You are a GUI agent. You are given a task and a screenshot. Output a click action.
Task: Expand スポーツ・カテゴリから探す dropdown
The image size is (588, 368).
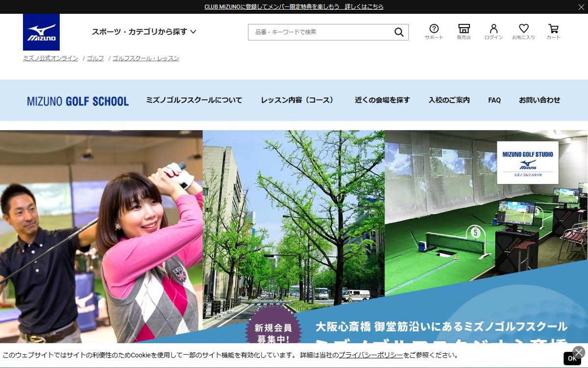(144, 32)
